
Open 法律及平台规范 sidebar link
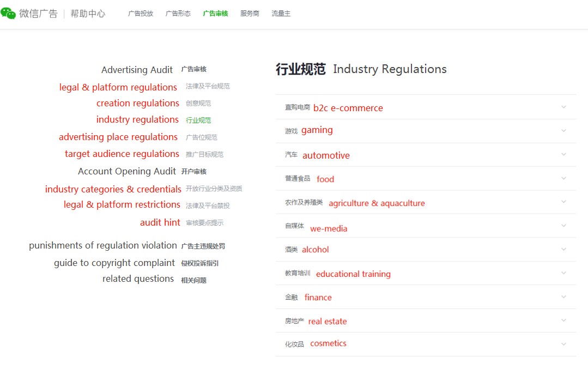(208, 86)
